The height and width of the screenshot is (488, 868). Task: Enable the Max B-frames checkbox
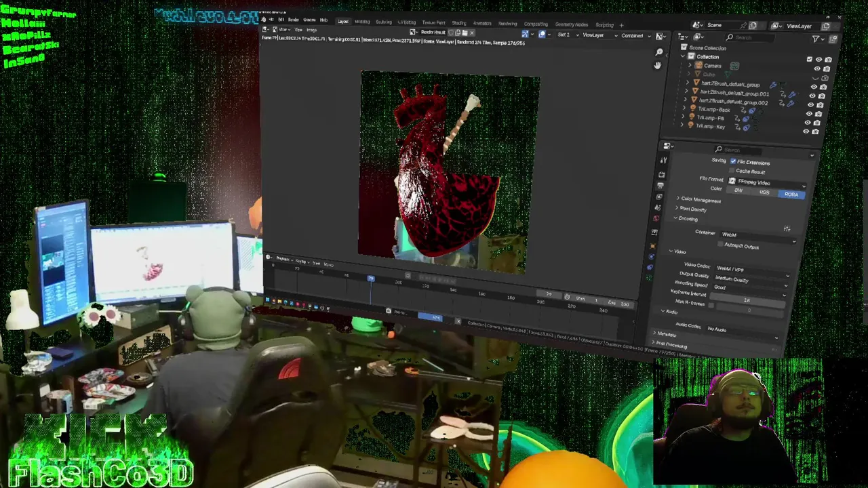(711, 306)
